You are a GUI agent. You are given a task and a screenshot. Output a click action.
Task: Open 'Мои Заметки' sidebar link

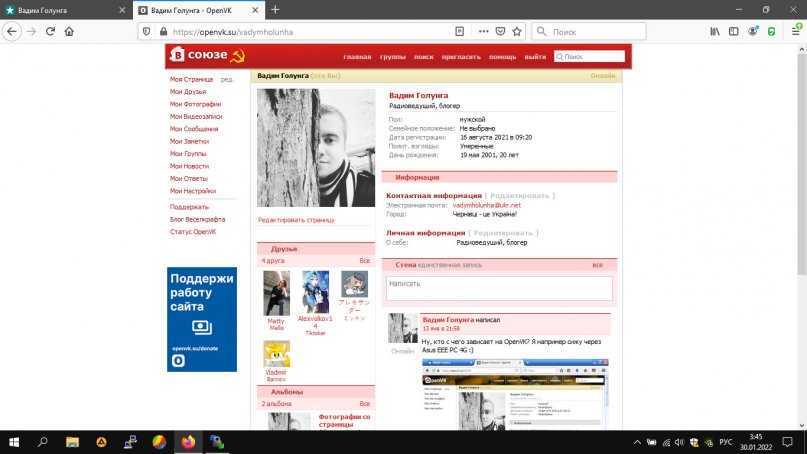tap(189, 141)
